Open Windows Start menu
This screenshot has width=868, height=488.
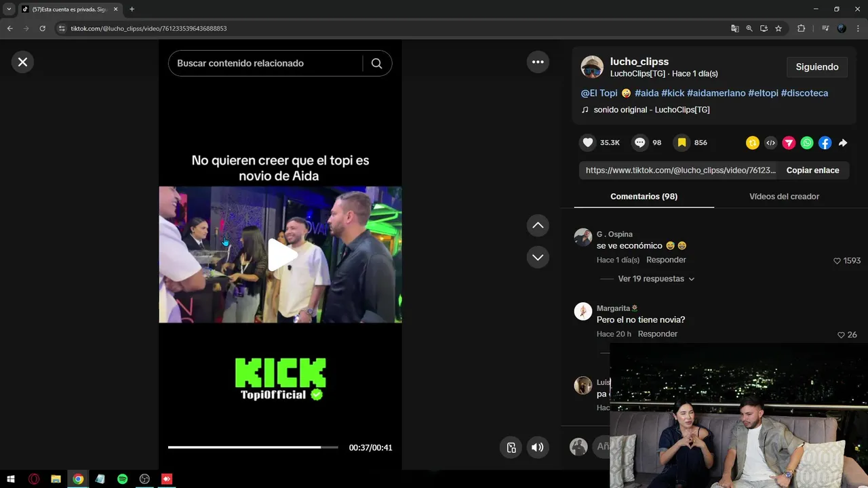click(11, 479)
